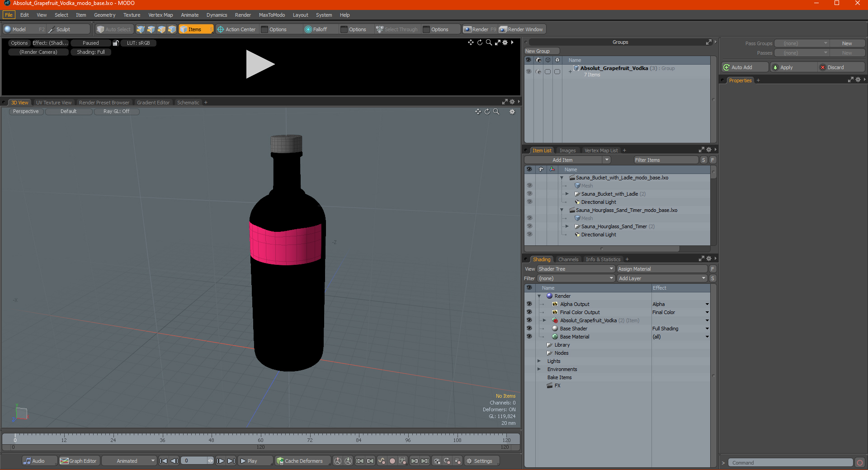This screenshot has width=868, height=470.
Task: Click the record keyframe circle icon
Action: tap(392, 461)
